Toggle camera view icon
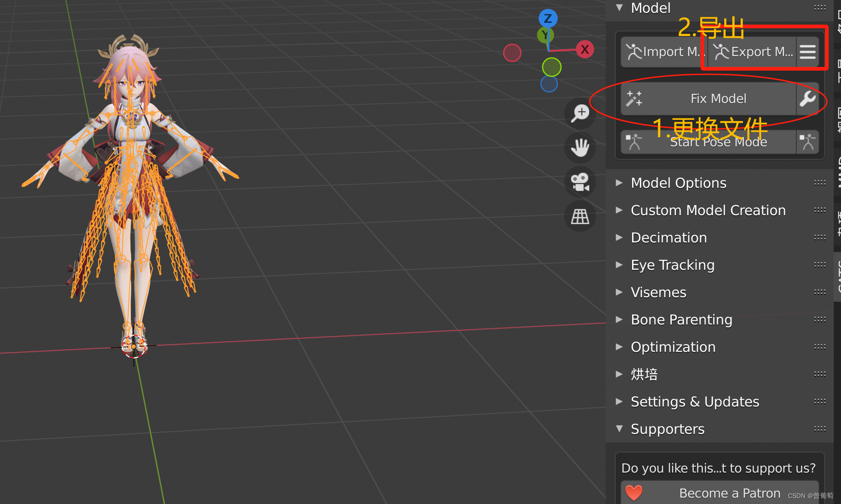Image resolution: width=841 pixels, height=504 pixels. pos(580,182)
